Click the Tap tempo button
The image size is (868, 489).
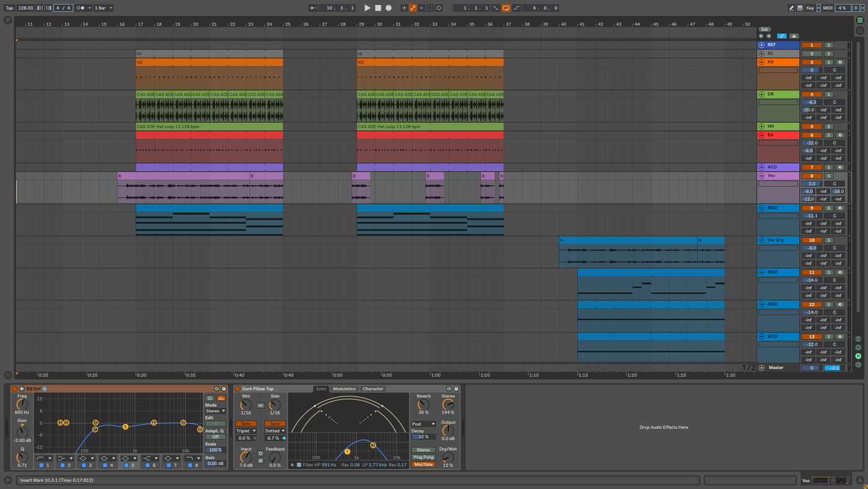[9, 8]
